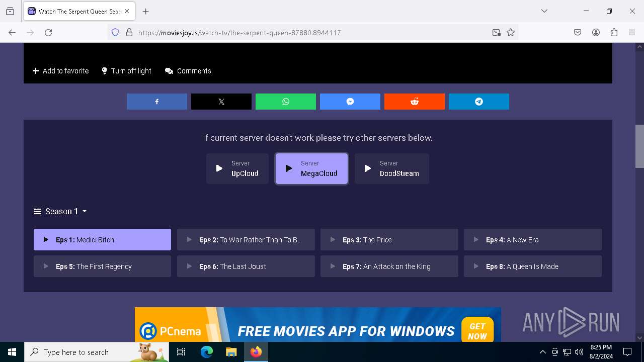
Task: Open Windows Start menu
Action: (12, 352)
